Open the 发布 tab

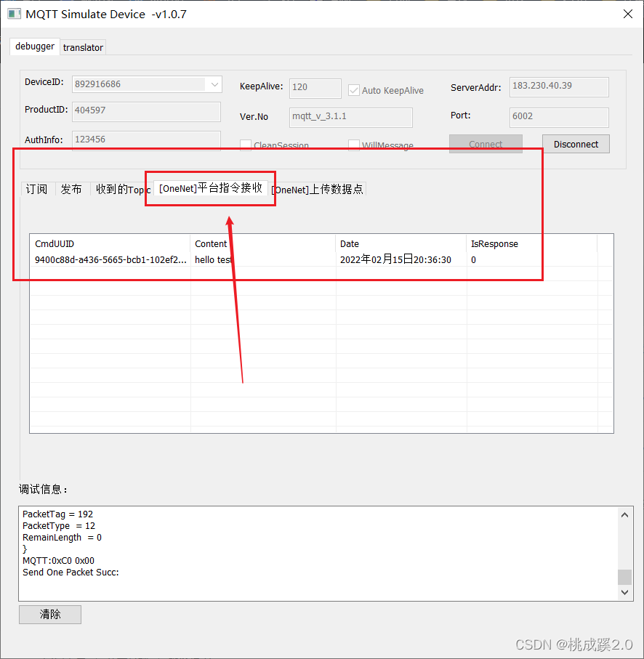pos(71,189)
